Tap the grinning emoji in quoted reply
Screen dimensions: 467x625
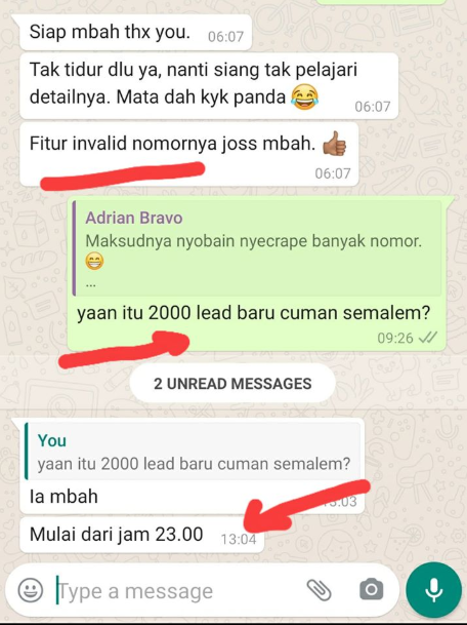(x=94, y=261)
